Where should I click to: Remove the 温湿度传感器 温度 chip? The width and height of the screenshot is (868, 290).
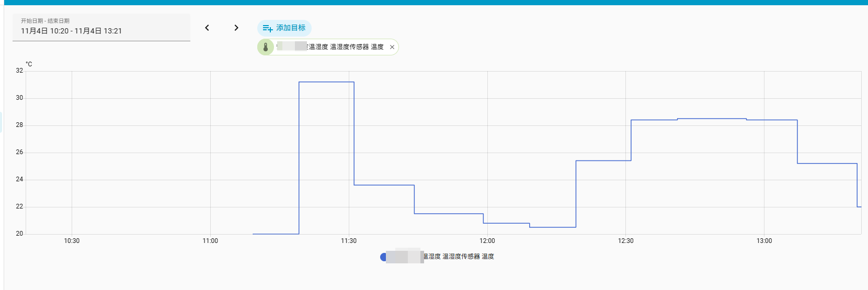tap(392, 47)
